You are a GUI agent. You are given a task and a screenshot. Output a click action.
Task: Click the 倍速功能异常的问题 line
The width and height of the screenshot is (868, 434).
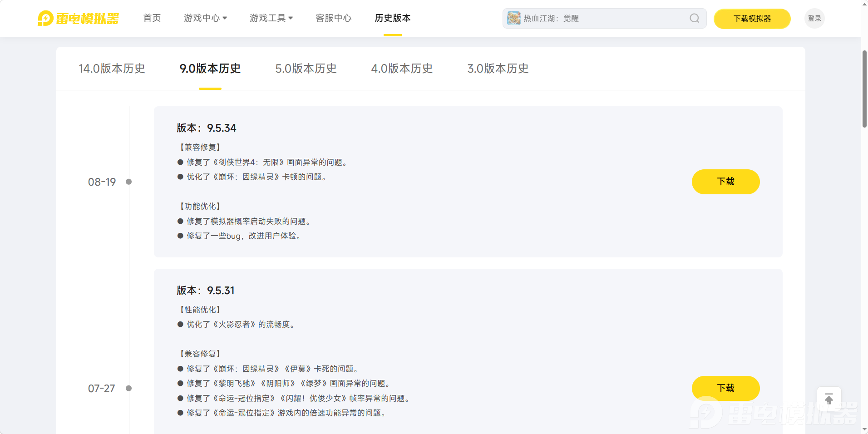282,413
